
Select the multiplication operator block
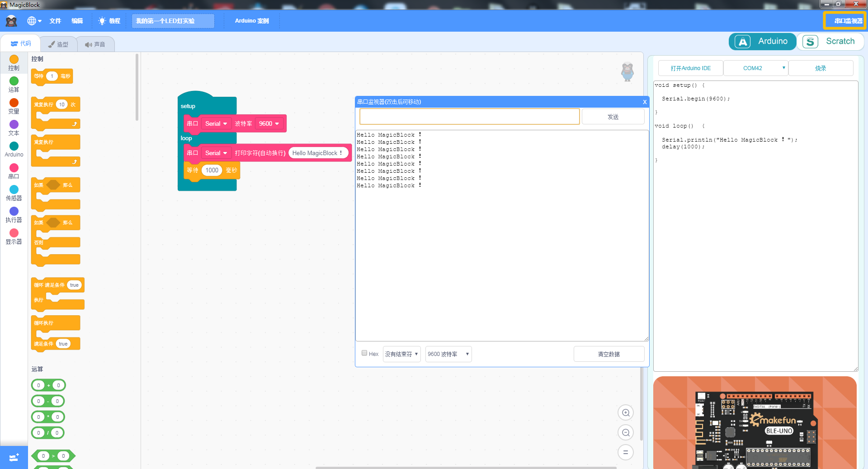pos(48,417)
